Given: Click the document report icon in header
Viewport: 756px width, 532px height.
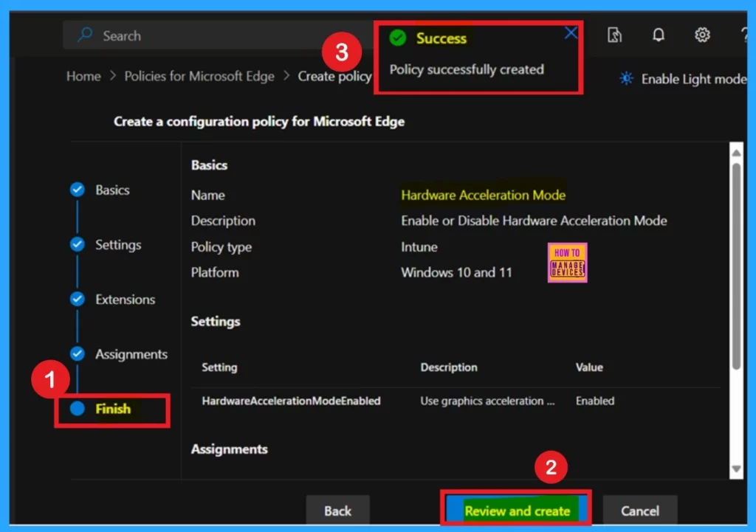Looking at the screenshot, I should point(614,35).
